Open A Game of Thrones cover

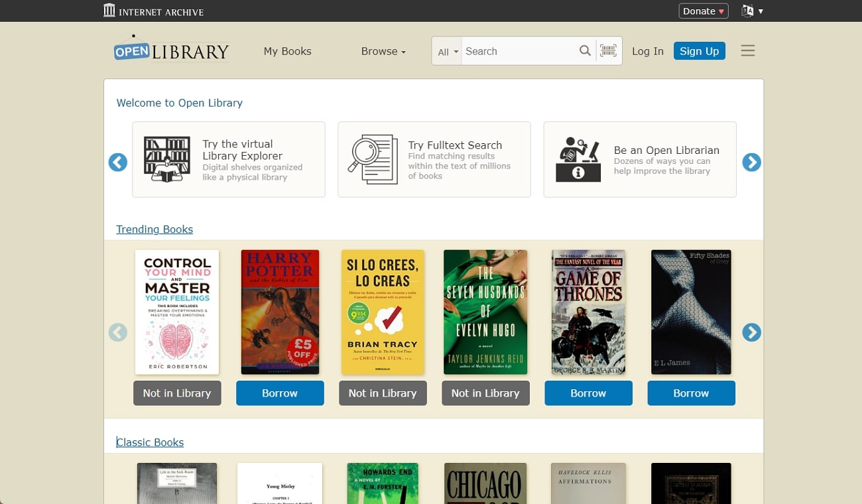[x=588, y=312]
